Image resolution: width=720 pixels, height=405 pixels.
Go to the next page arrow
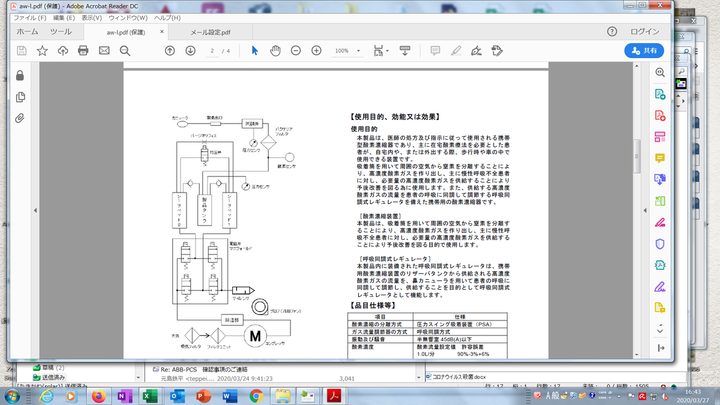click(x=190, y=50)
